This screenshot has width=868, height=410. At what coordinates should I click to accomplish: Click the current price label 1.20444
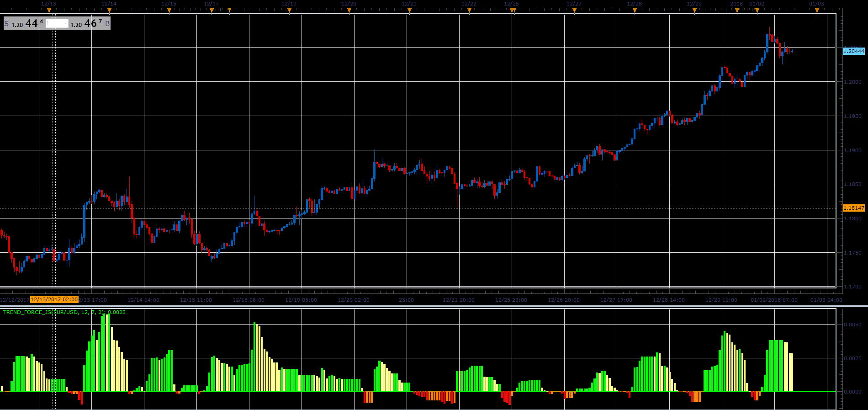854,51
